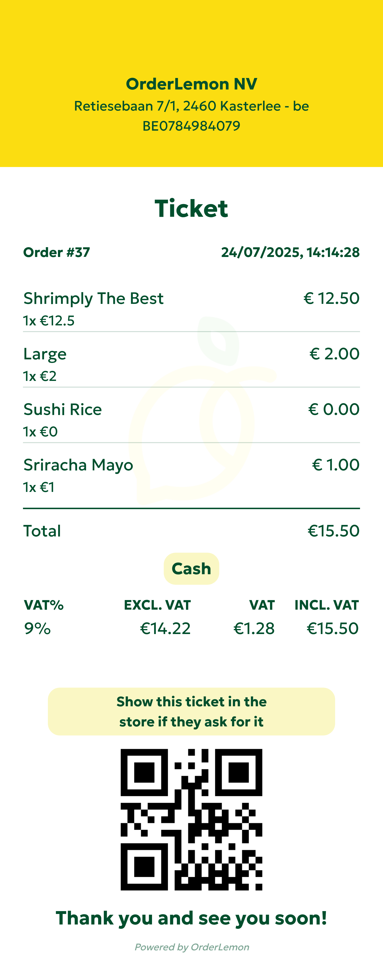Click the Order #37 label
The height and width of the screenshot is (980, 383).
pyautogui.click(x=57, y=252)
